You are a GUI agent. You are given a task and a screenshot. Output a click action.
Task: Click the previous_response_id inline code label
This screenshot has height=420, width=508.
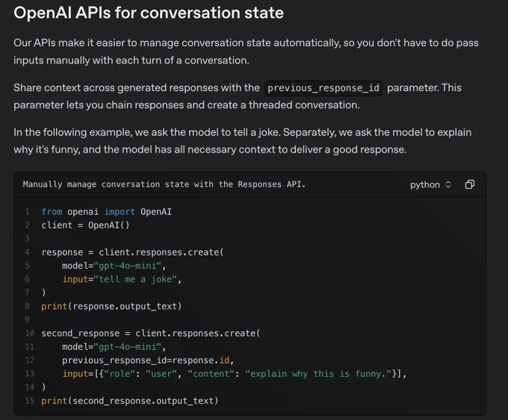pyautogui.click(x=323, y=88)
